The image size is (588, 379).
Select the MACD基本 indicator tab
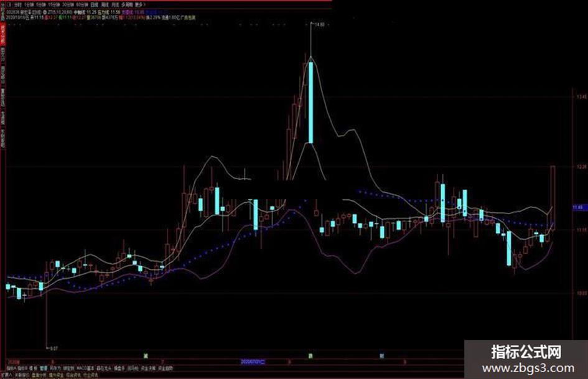click(85, 368)
